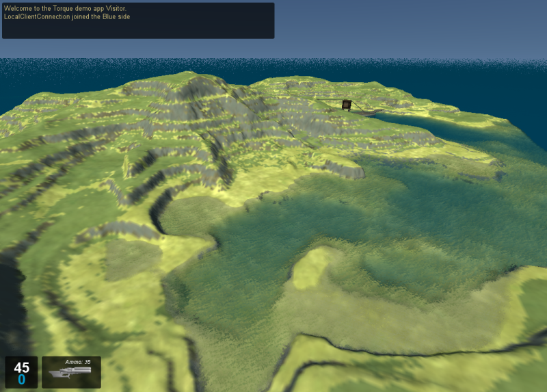Click the small wooden hut on the hillside

click(347, 105)
